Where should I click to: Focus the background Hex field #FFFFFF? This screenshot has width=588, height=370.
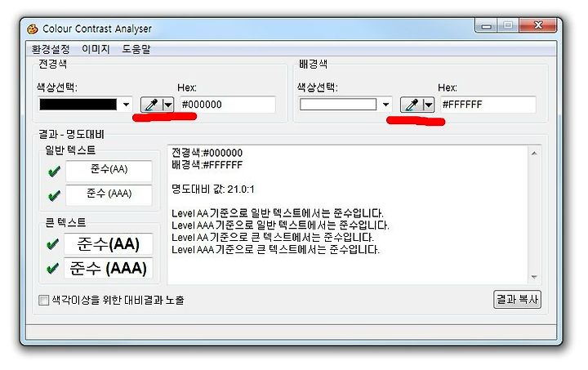[488, 105]
